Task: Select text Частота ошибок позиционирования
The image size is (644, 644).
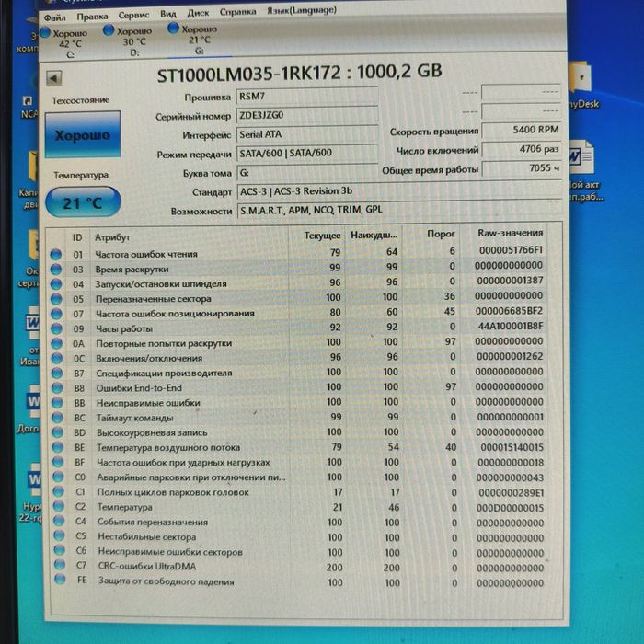Action: point(175,314)
